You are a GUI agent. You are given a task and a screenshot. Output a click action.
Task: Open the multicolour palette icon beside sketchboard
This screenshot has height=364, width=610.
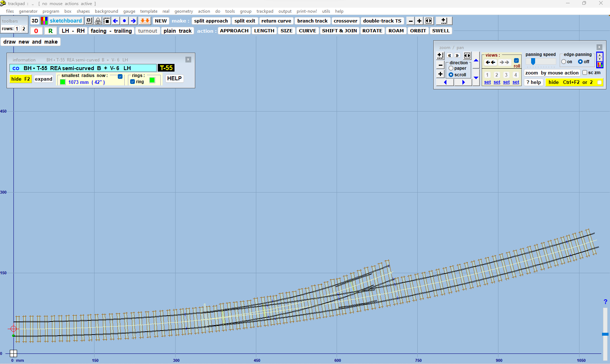click(44, 21)
